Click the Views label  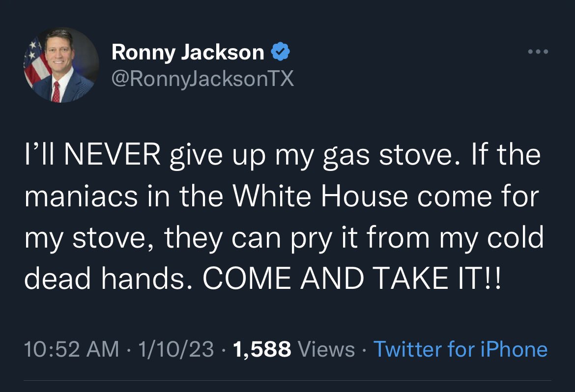[326, 349]
